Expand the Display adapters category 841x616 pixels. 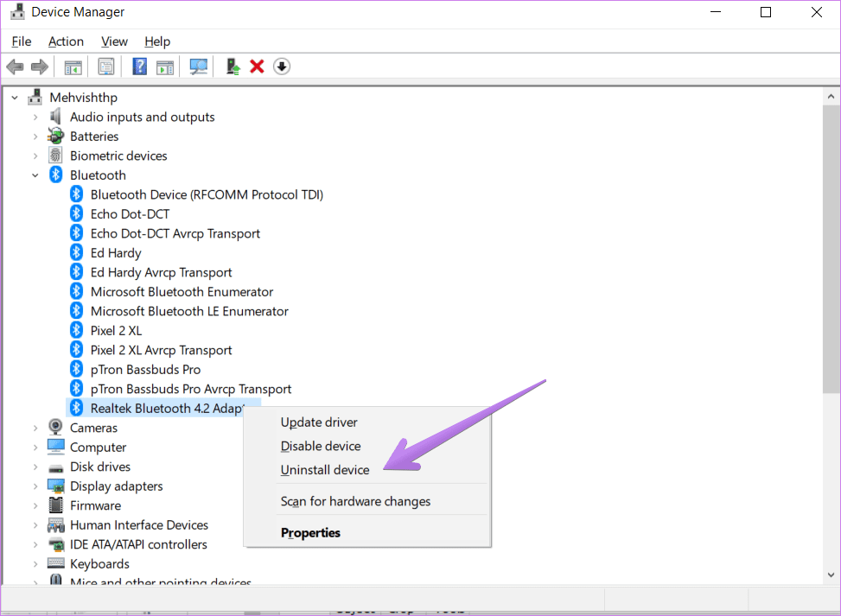[x=35, y=486]
